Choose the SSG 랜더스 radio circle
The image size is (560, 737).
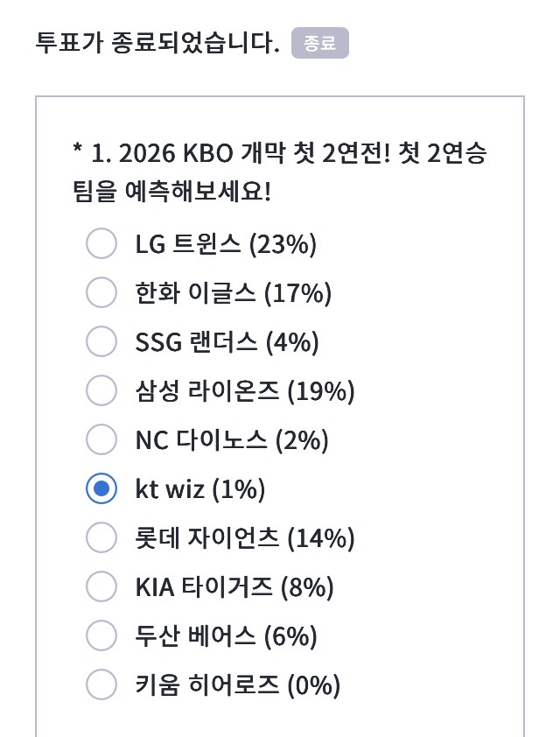click(x=101, y=342)
